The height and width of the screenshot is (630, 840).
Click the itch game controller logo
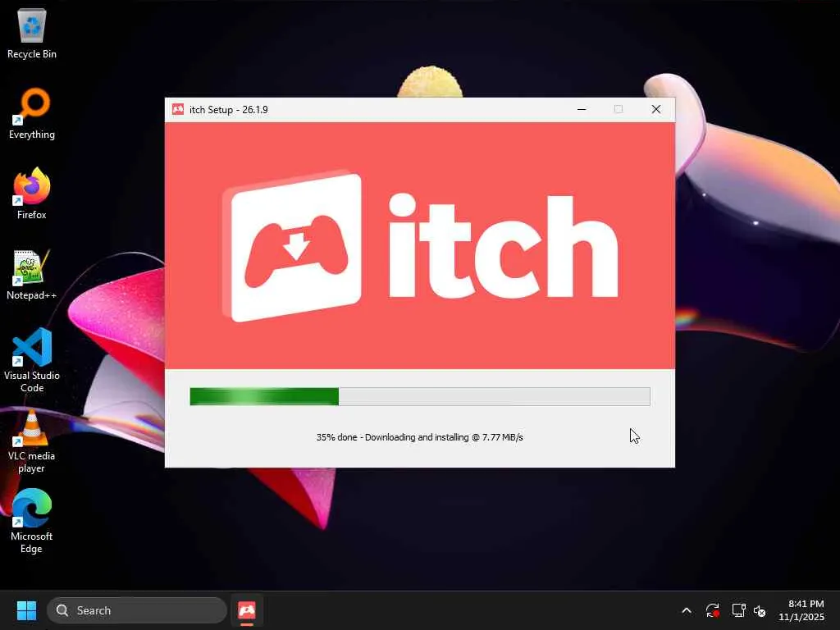pyautogui.click(x=292, y=247)
